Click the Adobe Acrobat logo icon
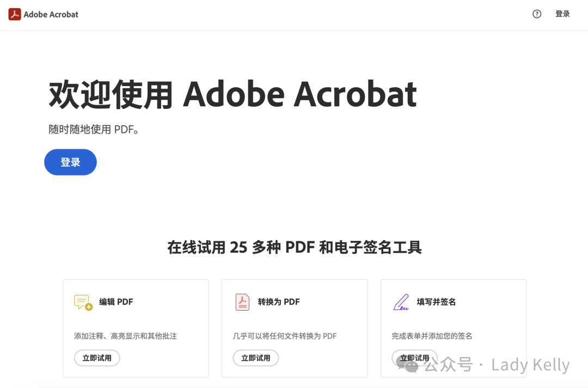 (15, 14)
